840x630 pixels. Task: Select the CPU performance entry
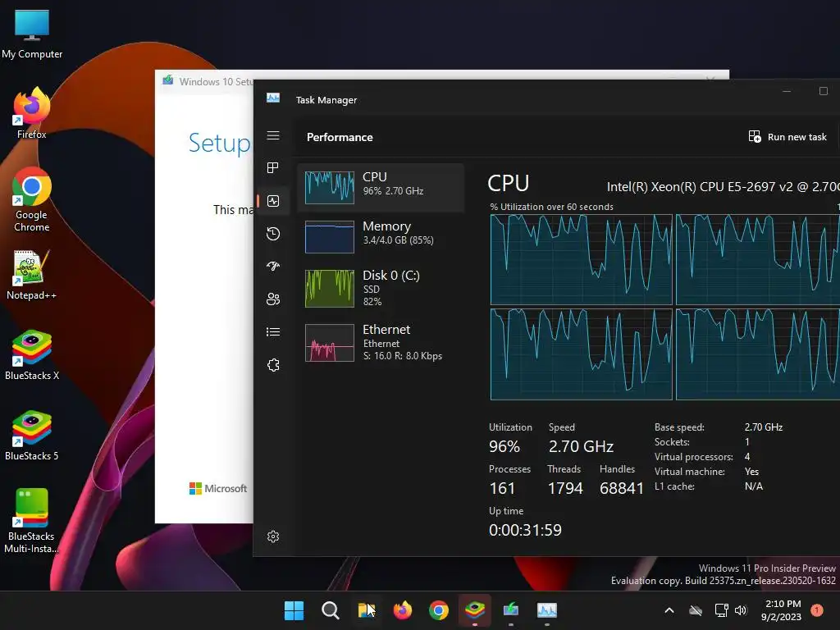(381, 188)
